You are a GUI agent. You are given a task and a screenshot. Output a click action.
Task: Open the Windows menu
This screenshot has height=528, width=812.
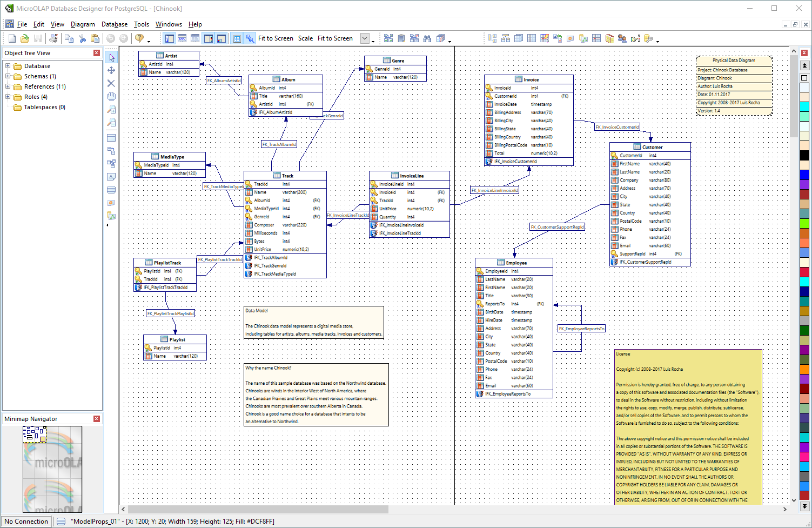point(169,24)
